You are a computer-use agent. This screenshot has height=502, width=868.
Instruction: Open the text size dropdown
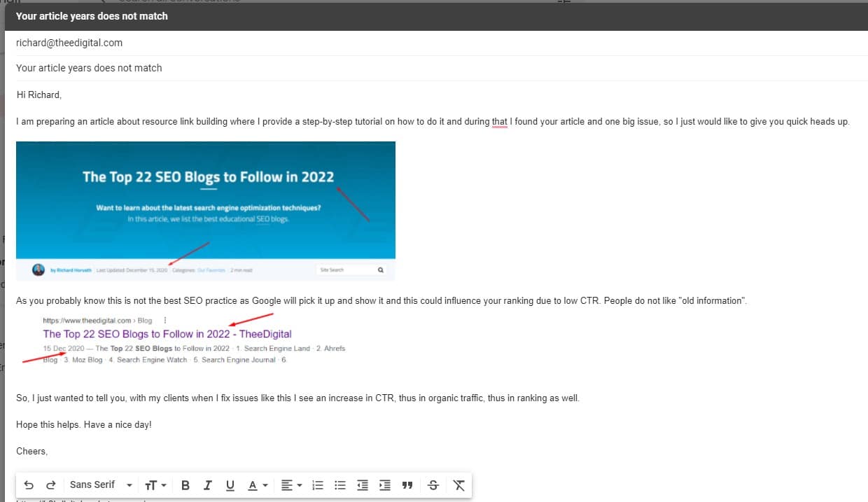click(155, 484)
